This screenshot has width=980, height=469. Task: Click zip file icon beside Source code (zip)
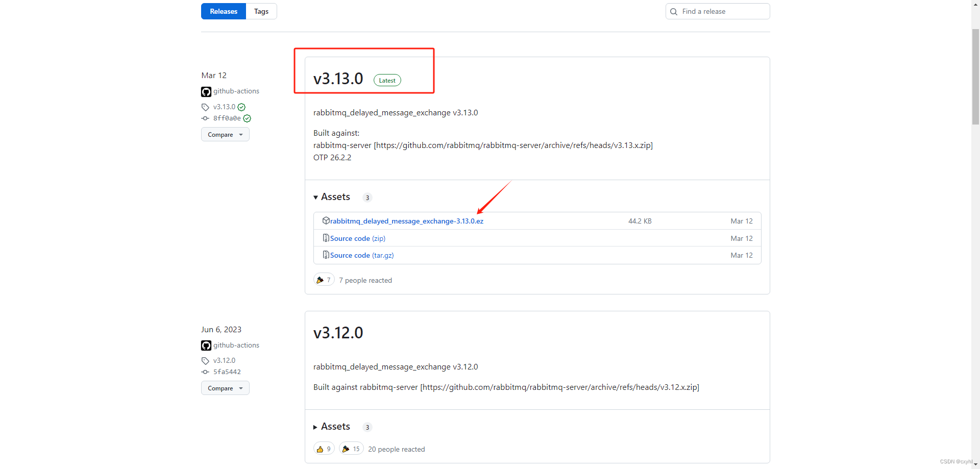pos(326,238)
